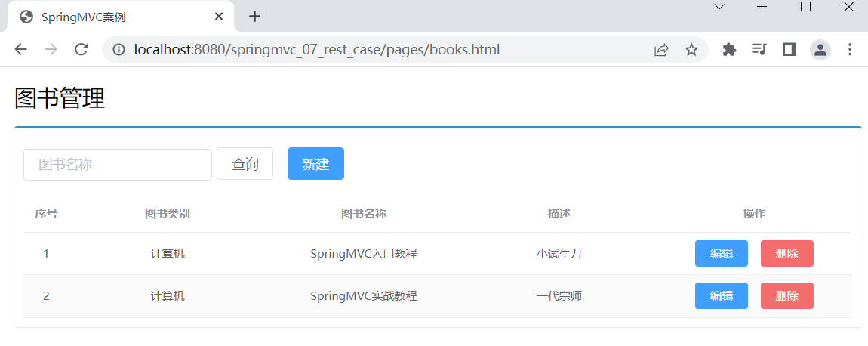Click the 图书名称 column header
This screenshot has width=868, height=346.
(364, 214)
